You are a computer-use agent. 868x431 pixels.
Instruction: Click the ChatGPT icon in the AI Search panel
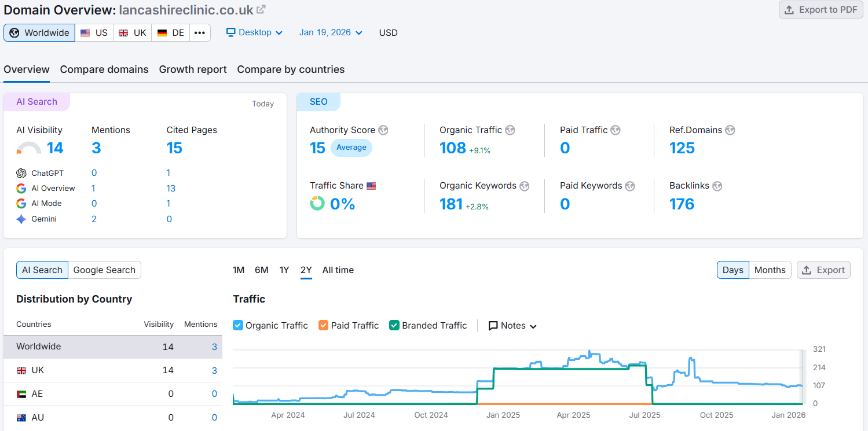coord(22,172)
